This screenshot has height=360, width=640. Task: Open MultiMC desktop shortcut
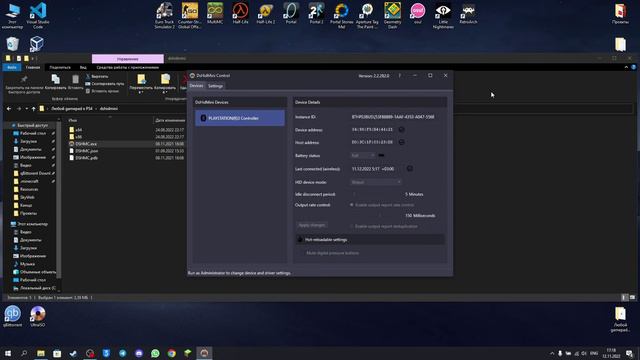215,13
